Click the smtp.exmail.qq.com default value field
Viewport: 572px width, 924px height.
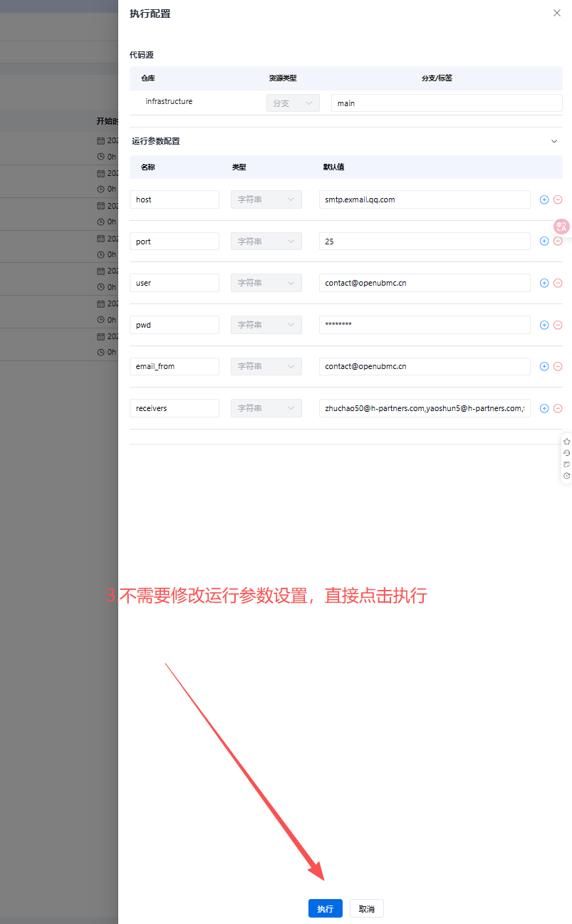[425, 199]
